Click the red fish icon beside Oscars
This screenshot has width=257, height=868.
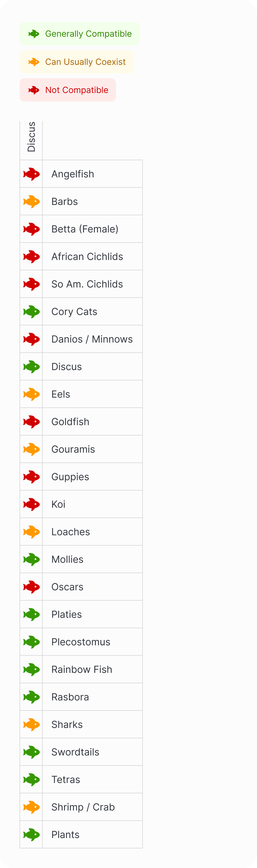coord(31,587)
